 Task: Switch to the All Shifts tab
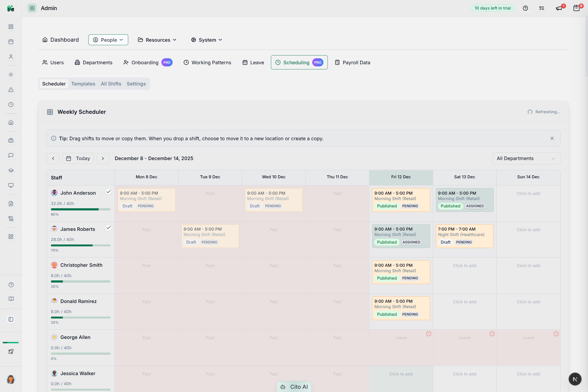pos(111,84)
